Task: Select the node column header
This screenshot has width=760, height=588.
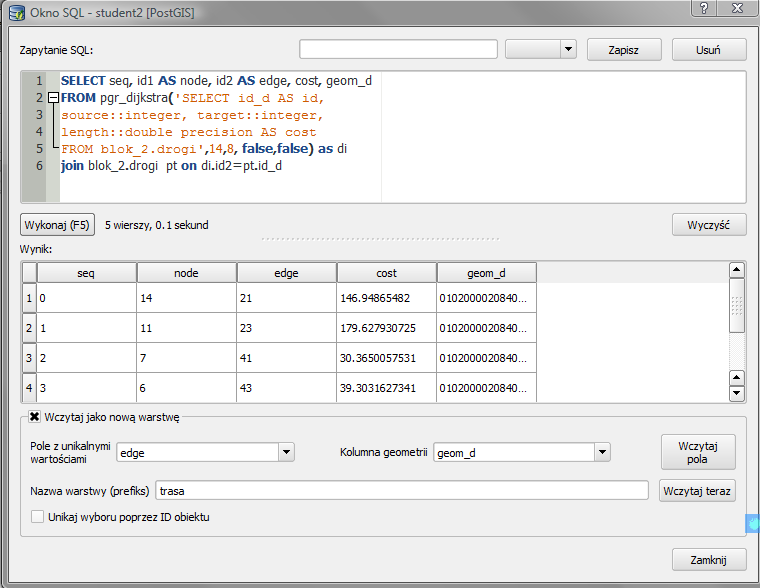Action: [x=187, y=273]
